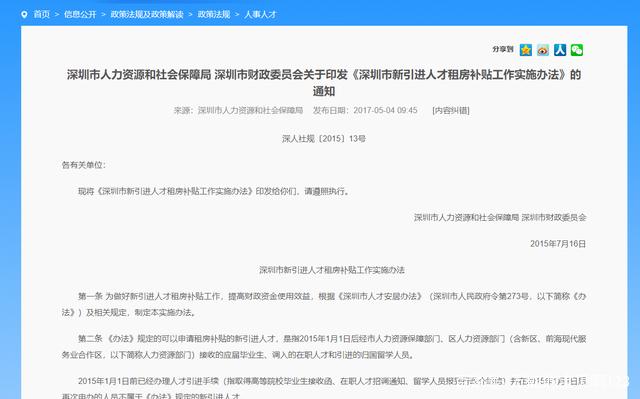Image resolution: width=640 pixels, height=399 pixels.
Task: Click the location pin icon in breadcrumb
Action: pyautogui.click(x=24, y=15)
